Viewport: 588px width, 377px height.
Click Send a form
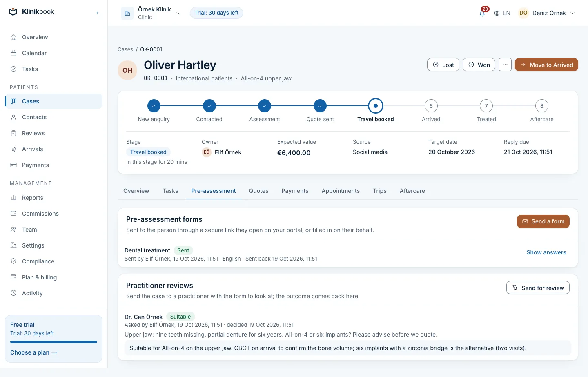pyautogui.click(x=543, y=221)
